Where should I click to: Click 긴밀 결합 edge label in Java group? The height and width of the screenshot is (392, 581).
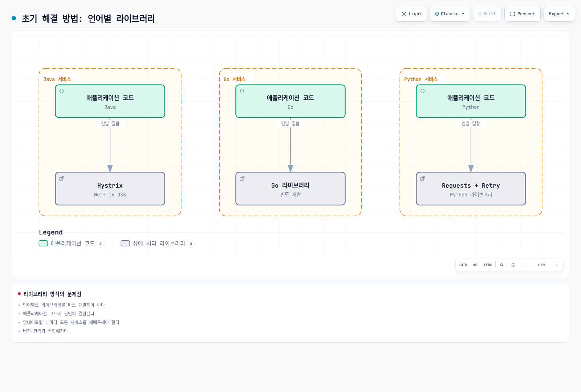coord(110,123)
